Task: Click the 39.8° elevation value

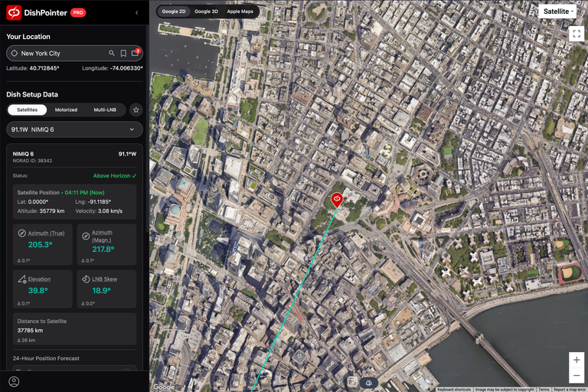Action: tap(38, 290)
